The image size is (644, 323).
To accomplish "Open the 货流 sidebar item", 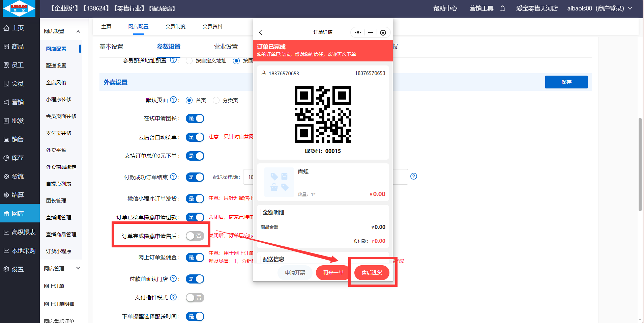I will (x=20, y=177).
